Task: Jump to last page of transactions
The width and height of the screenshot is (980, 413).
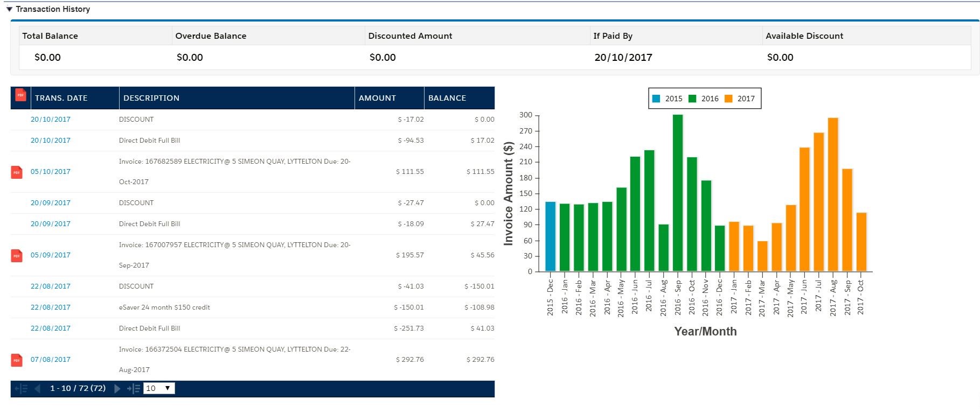Action: pyautogui.click(x=134, y=388)
